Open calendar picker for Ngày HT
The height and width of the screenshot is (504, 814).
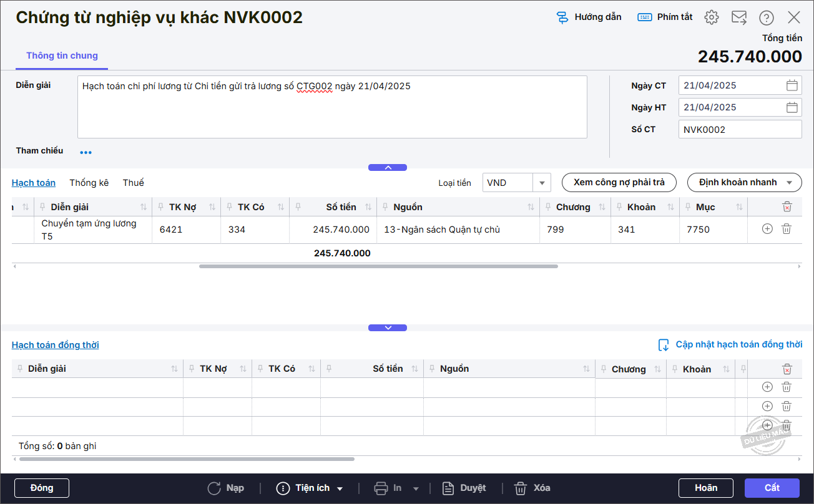coord(792,107)
